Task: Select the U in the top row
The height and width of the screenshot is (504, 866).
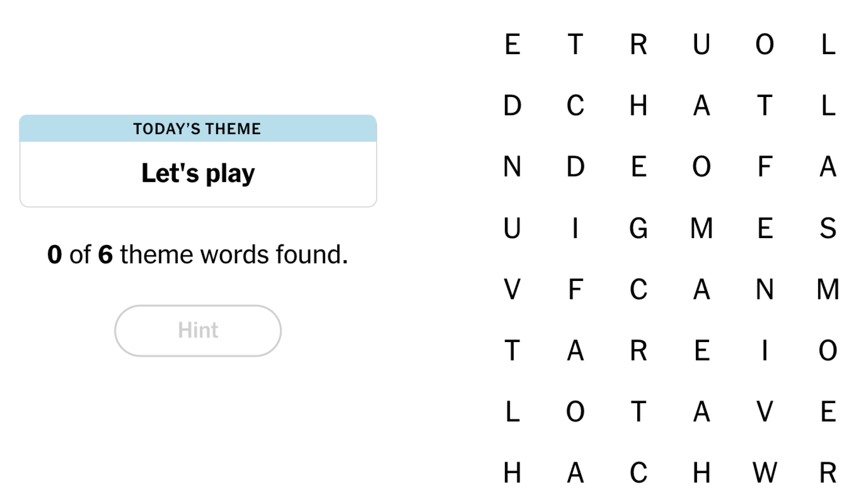Action: 701,45
